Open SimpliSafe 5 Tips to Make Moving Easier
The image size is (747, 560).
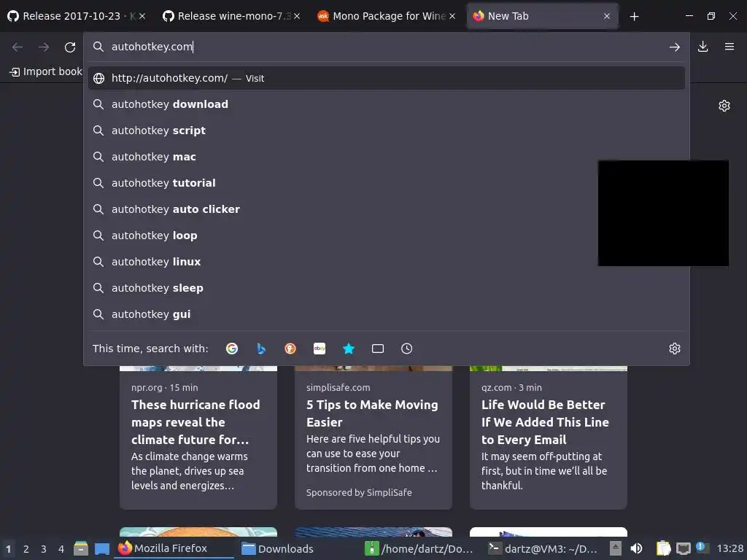[373, 438]
